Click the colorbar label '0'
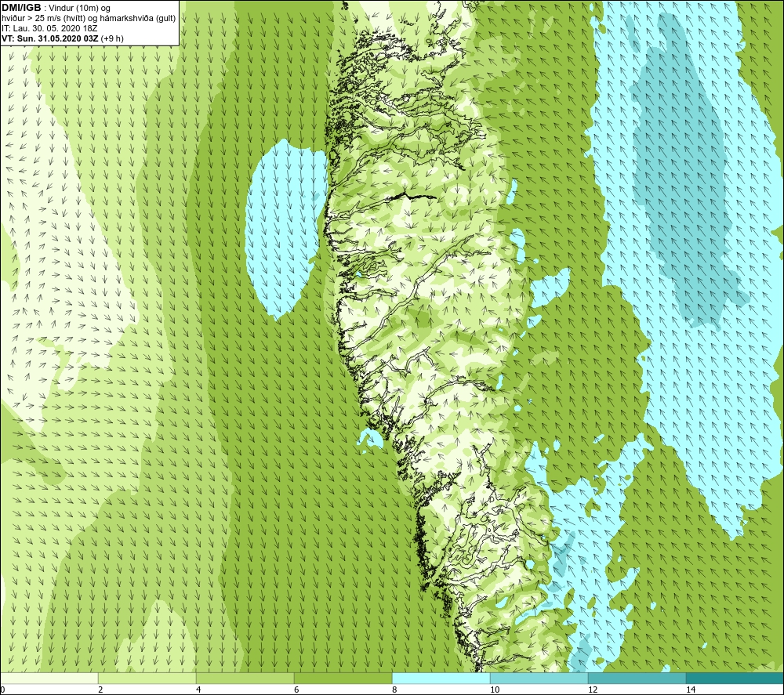The height and width of the screenshot is (695, 784). point(2,690)
